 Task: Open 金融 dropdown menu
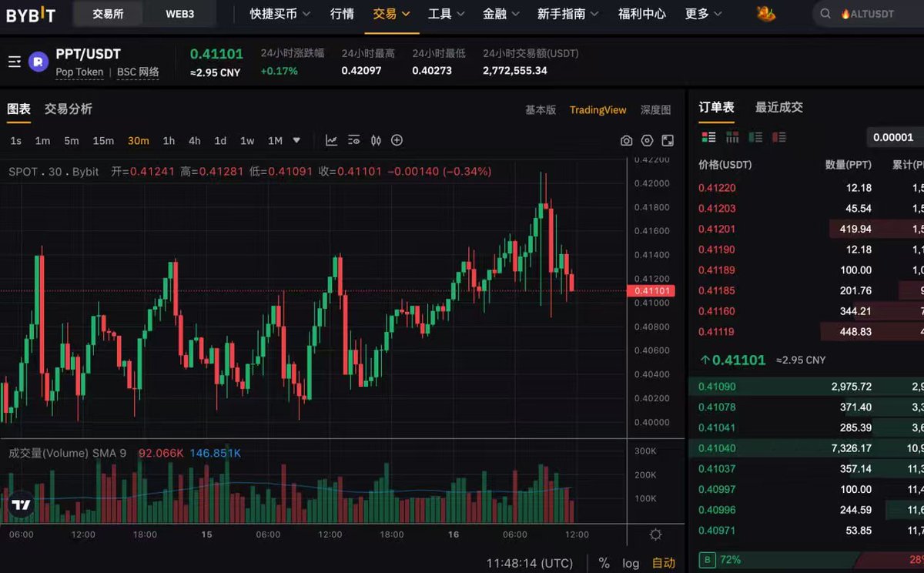[501, 14]
